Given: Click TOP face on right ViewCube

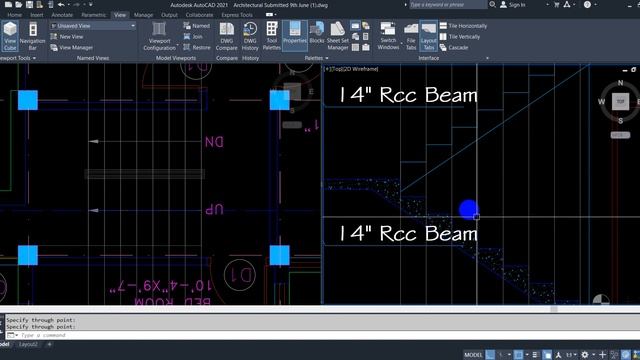Looking at the screenshot, I should pyautogui.click(x=620, y=101).
